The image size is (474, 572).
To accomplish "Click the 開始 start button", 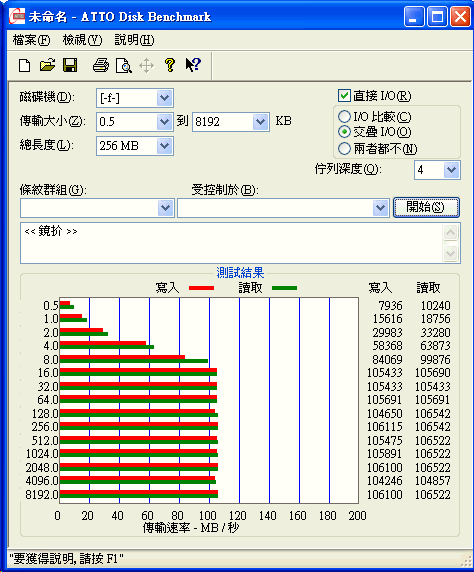I will pos(426,207).
